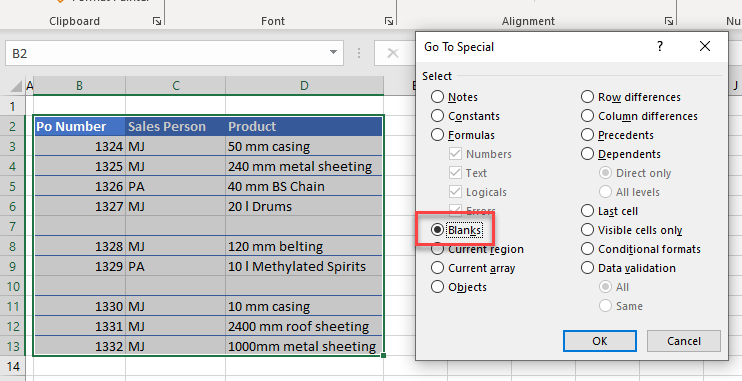
Task: Click the Sales Person header cell
Action: 176,126
